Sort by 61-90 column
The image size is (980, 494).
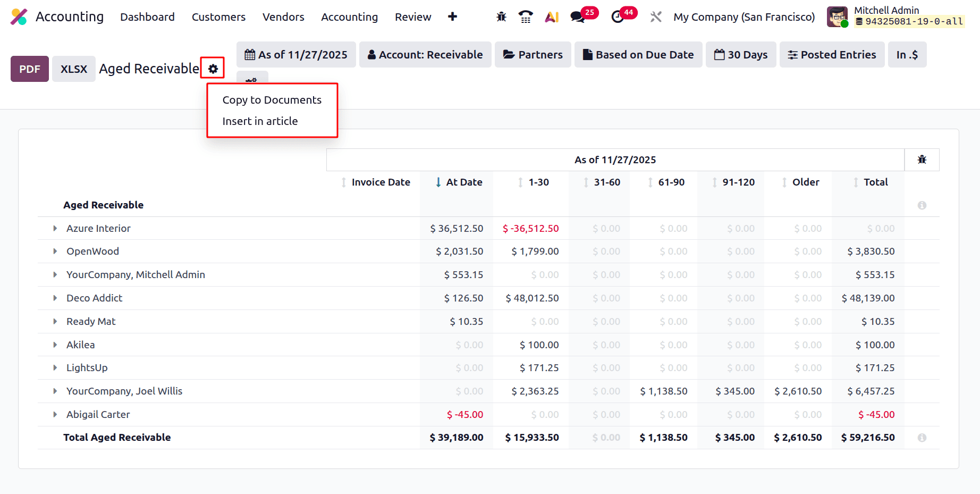[x=650, y=182]
